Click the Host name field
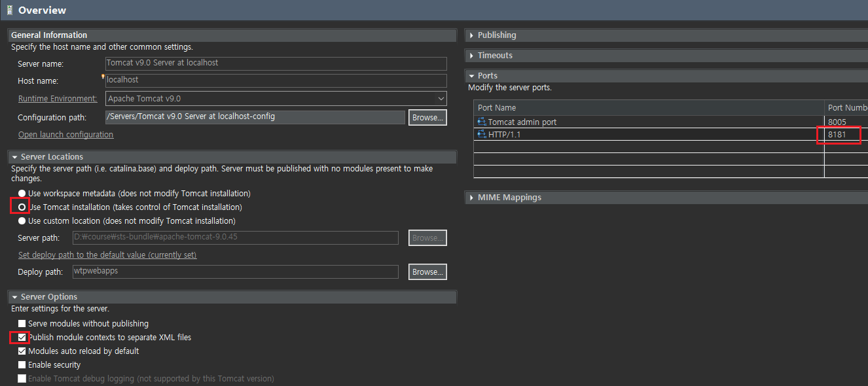Viewport: 868px width, 386px height. (276, 80)
